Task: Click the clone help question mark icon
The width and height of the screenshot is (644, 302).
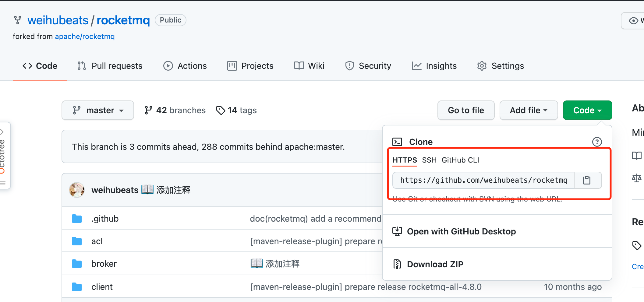Action: (597, 142)
